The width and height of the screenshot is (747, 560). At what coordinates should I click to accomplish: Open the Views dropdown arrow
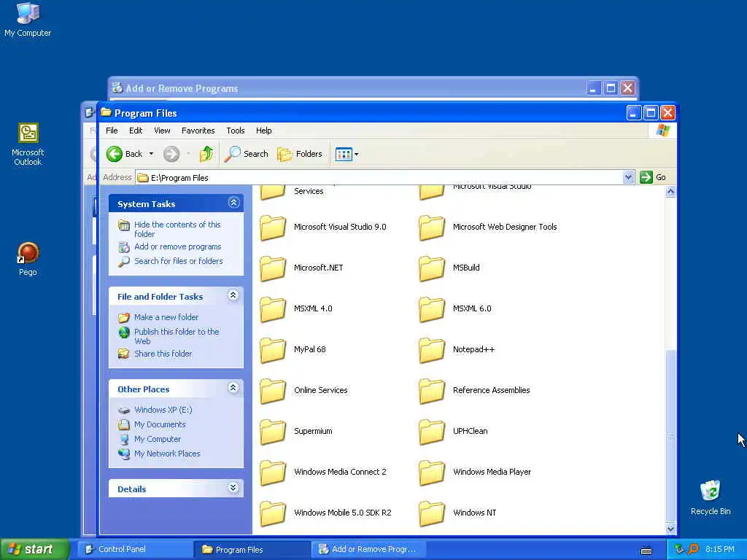tap(356, 155)
